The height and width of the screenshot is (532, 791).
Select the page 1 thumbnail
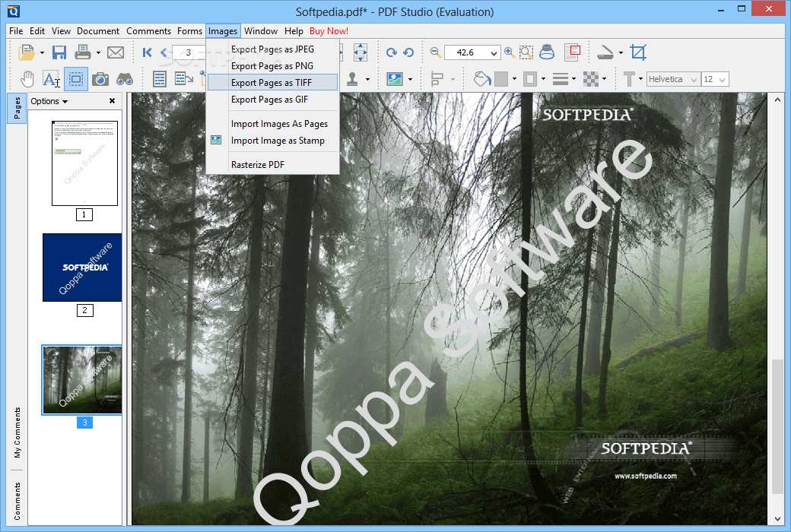84,163
